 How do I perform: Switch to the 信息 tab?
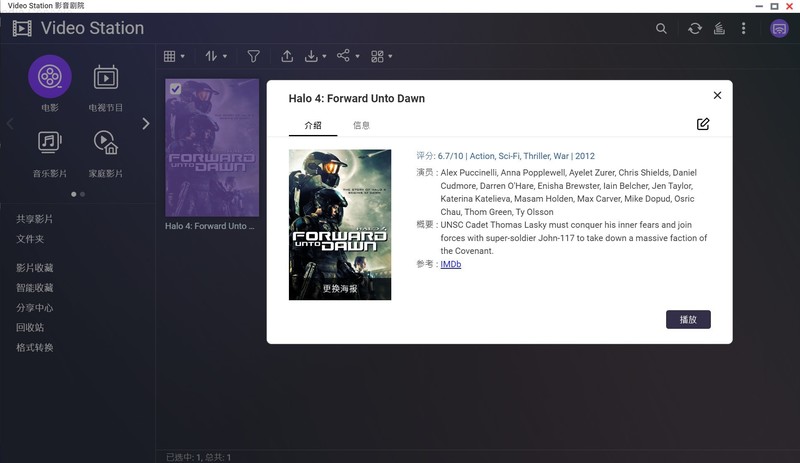click(361, 125)
